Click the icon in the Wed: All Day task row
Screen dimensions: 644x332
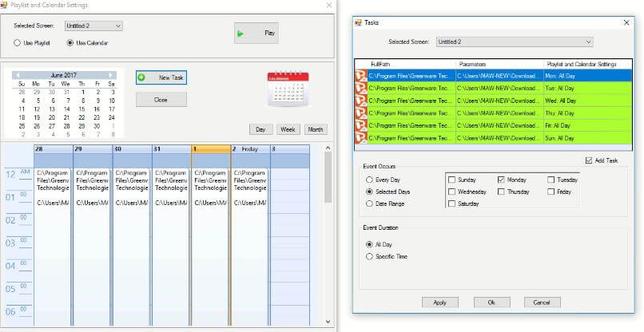(361, 101)
